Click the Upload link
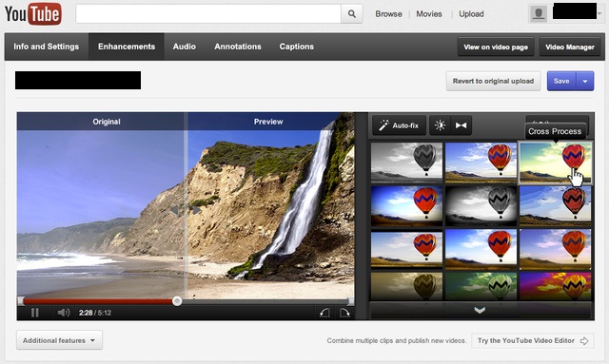The width and height of the screenshot is (609, 364). (472, 14)
